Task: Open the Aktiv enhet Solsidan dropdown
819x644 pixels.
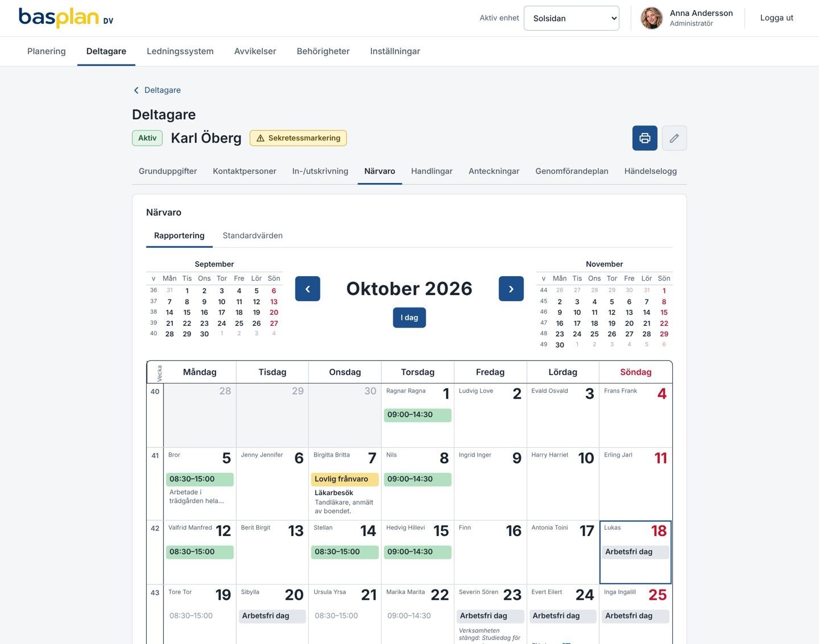Action: 572,18
